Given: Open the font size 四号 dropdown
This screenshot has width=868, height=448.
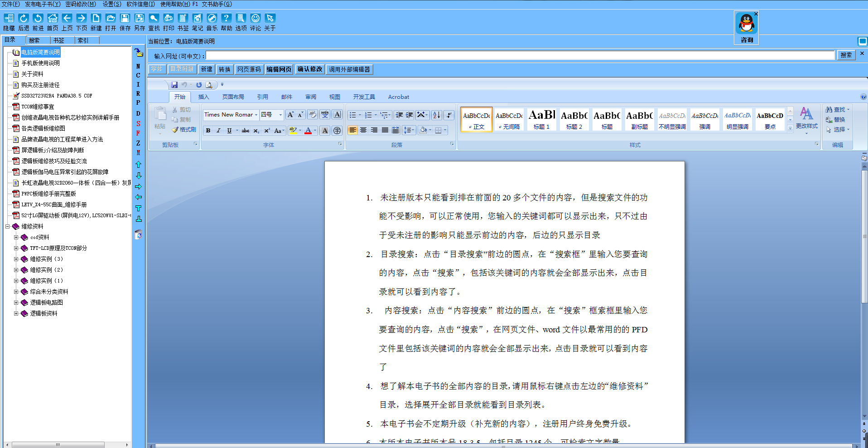Looking at the screenshot, I should (x=280, y=115).
